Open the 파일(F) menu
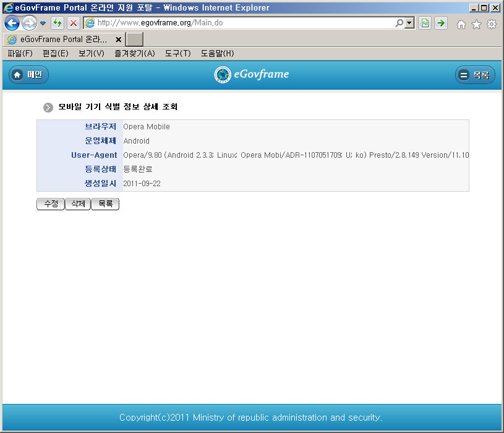Viewport: 504px width, 433px height. coord(20,54)
